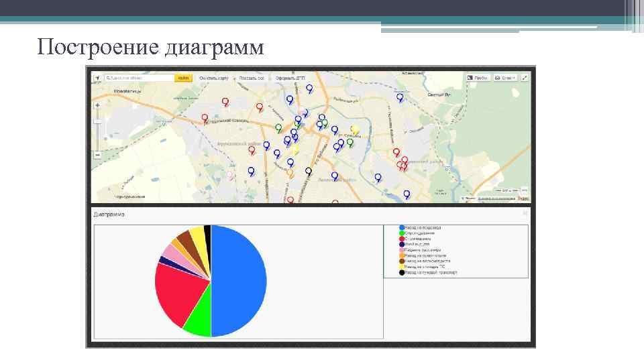Screen dimensions: 644x362
Task: Click the map search input field
Action: pos(140,78)
